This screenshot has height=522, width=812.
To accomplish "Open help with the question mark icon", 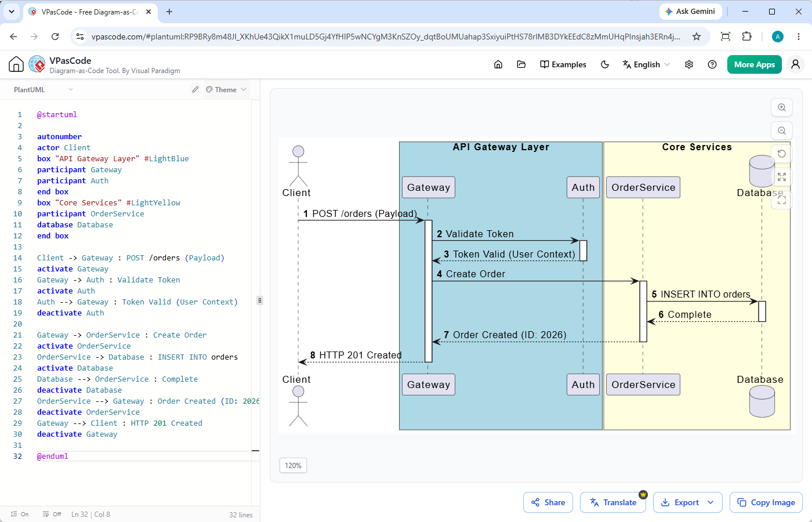I will point(712,64).
